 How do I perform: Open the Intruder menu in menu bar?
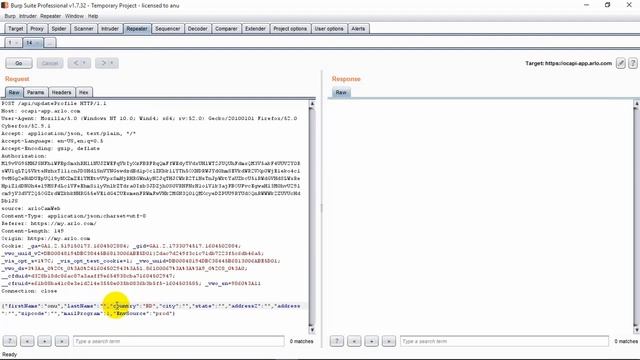pos(28,16)
